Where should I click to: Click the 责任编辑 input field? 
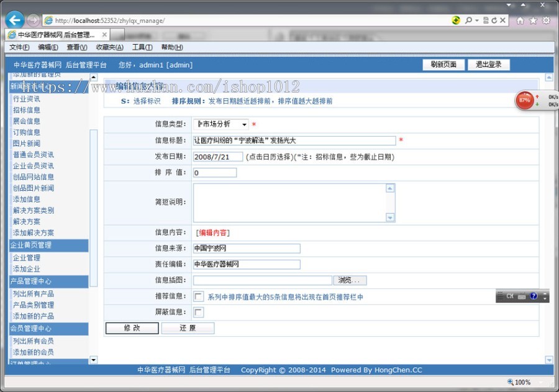pyautogui.click(x=247, y=264)
